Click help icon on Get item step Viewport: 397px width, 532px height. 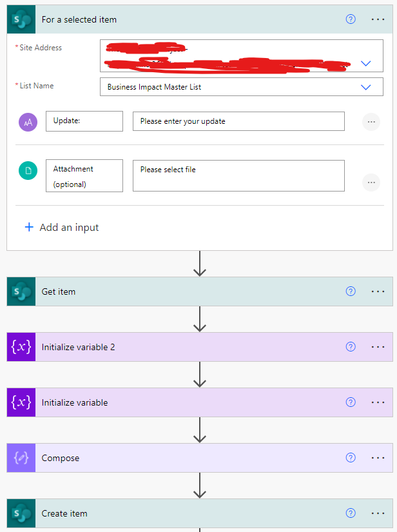tap(351, 291)
